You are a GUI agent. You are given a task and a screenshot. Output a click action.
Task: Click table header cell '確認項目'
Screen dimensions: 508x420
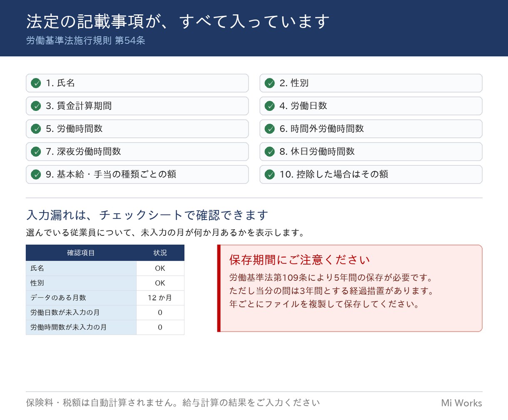pos(81,253)
